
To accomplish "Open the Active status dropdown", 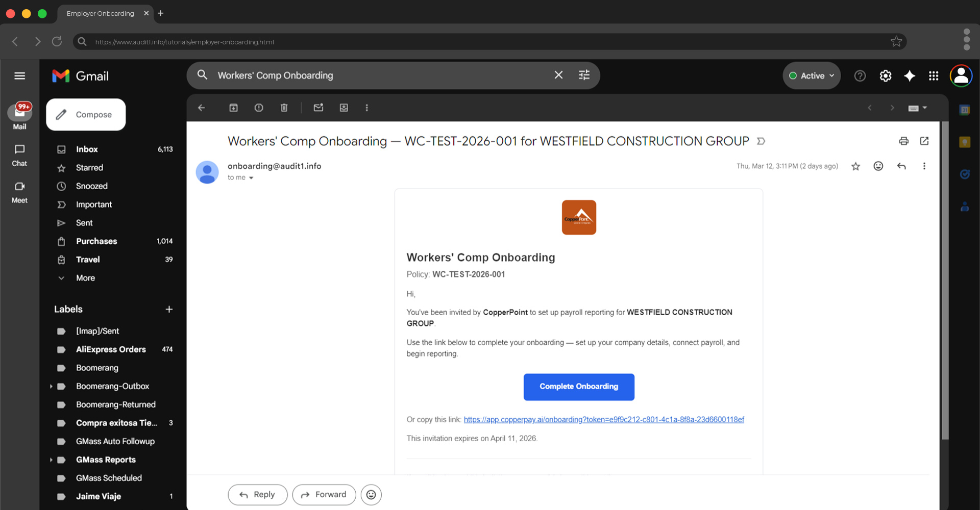I will (811, 75).
